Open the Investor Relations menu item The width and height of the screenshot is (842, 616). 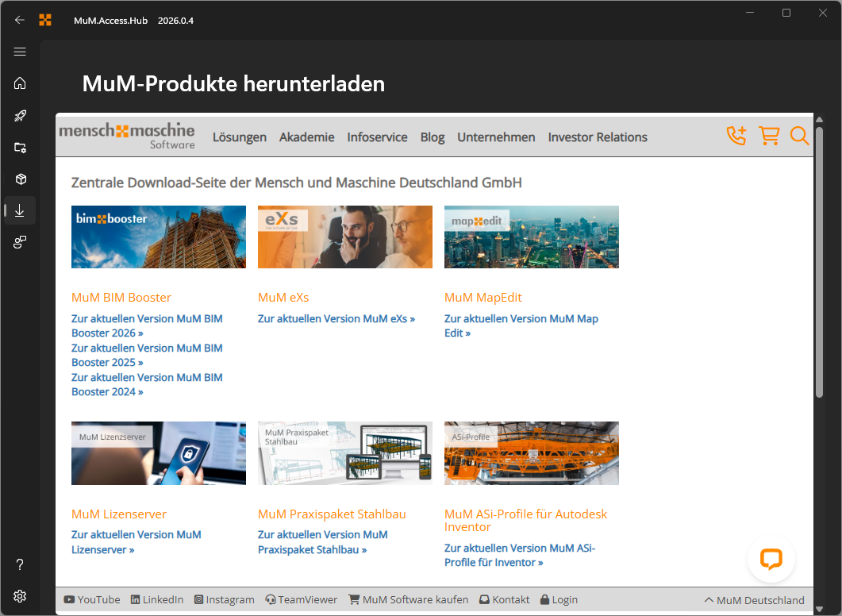pos(598,137)
